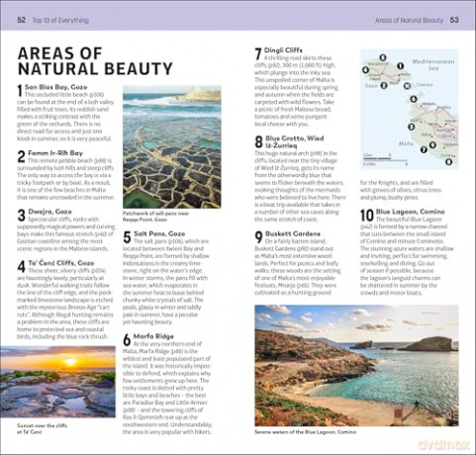Open the Top 10 of Everything header

click(x=60, y=21)
